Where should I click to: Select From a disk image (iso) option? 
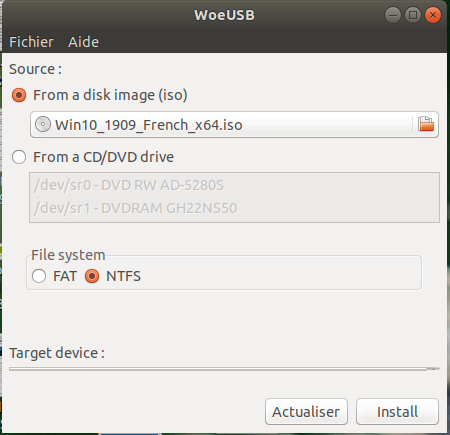point(19,95)
